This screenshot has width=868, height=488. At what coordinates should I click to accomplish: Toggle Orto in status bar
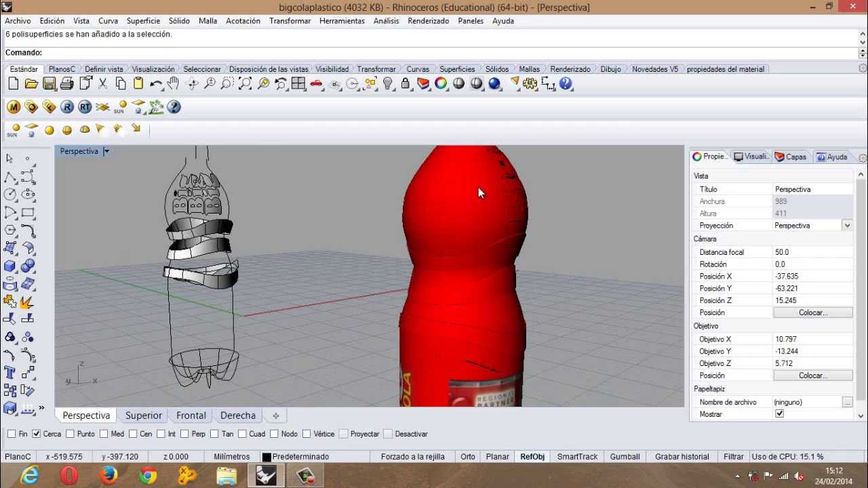[468, 457]
